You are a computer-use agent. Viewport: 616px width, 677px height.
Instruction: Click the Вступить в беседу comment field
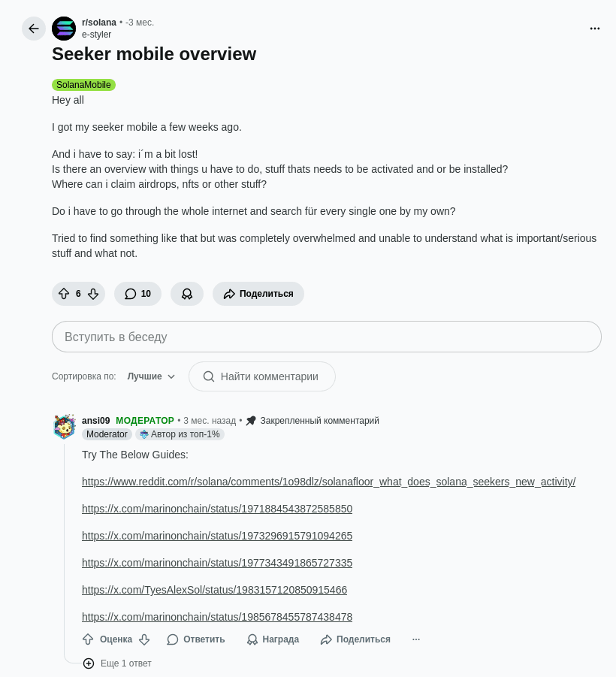pyautogui.click(x=327, y=337)
